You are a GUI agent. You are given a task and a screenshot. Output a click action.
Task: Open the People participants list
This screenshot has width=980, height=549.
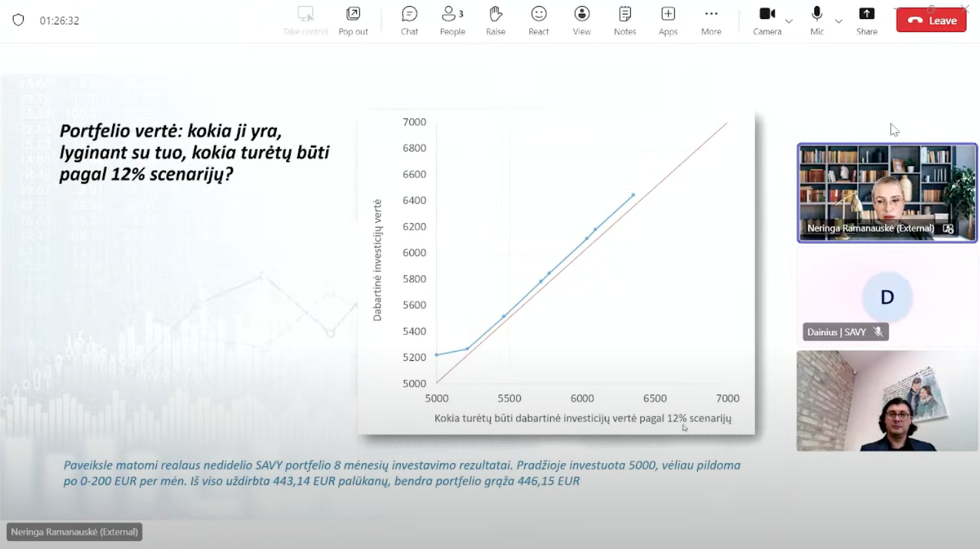(452, 20)
